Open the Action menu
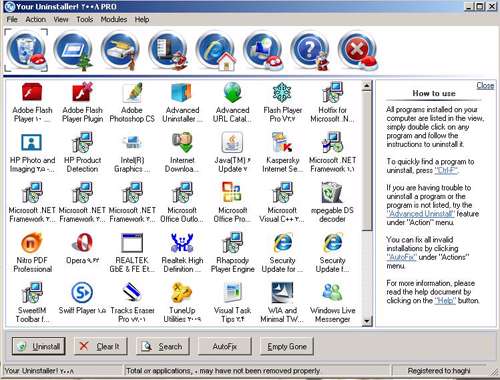This screenshot has height=380, width=500. [35, 19]
